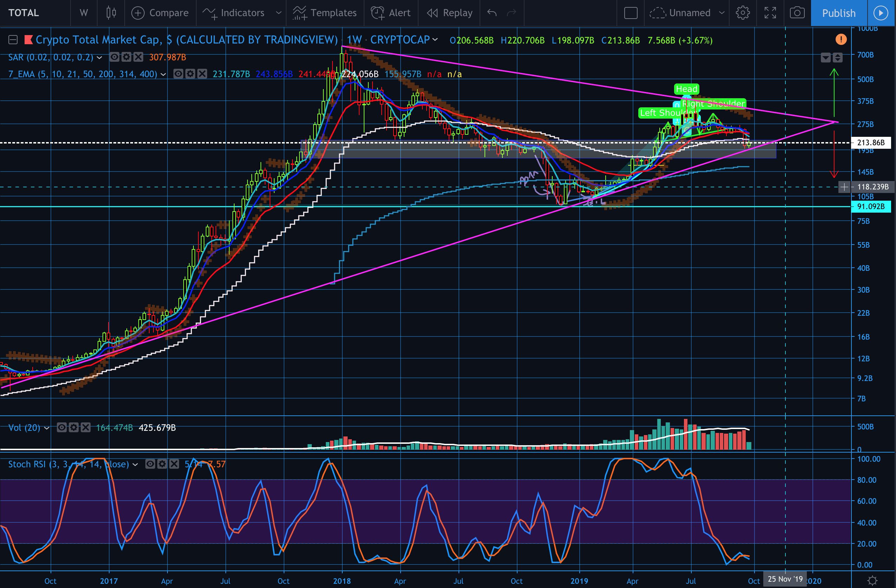
Task: Click the Publish button
Action: click(x=838, y=13)
